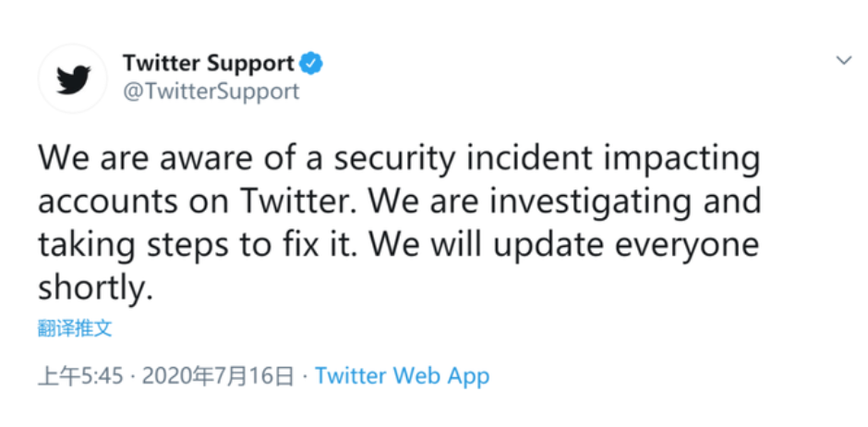Viewport: 868px width, 427px height.
Task: Click "We will update everyone" sentence
Action: coord(561,246)
